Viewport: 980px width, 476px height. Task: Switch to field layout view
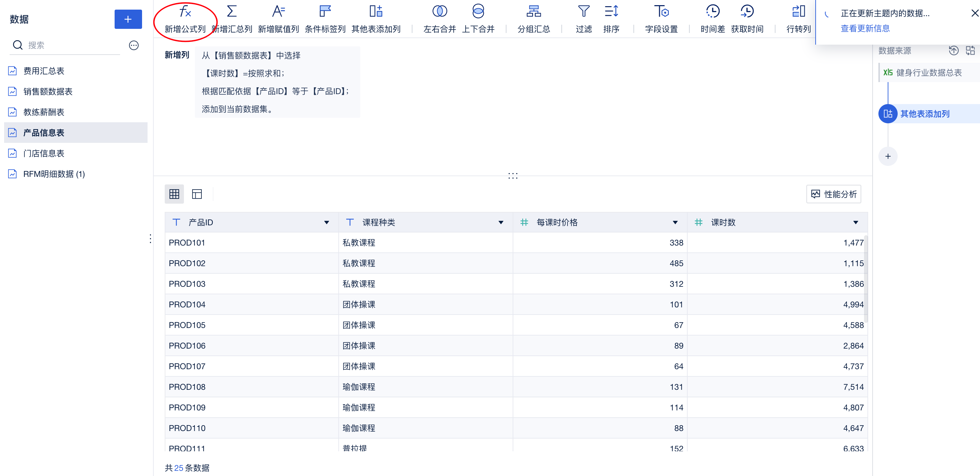[197, 194]
